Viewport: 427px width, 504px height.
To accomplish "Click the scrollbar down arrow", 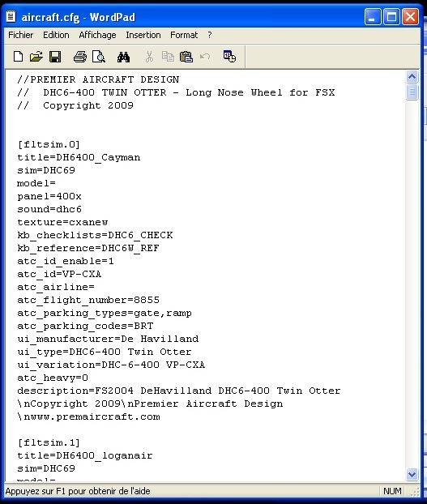I will click(x=412, y=474).
